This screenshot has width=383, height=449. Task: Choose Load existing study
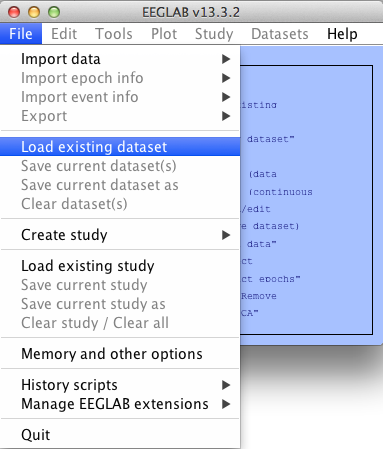[x=120, y=266]
